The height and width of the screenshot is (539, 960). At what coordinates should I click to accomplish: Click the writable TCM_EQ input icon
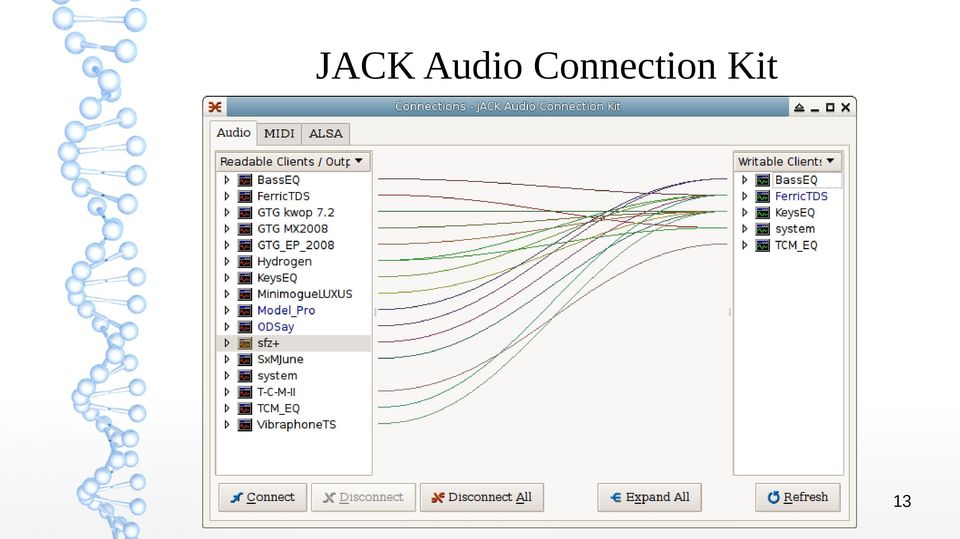[763, 246]
